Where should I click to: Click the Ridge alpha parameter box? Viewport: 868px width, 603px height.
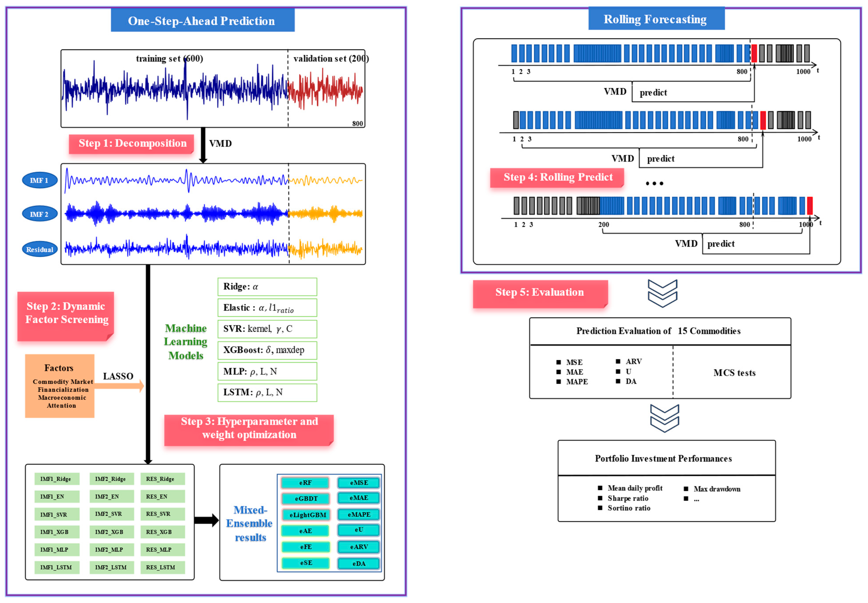[x=267, y=287]
